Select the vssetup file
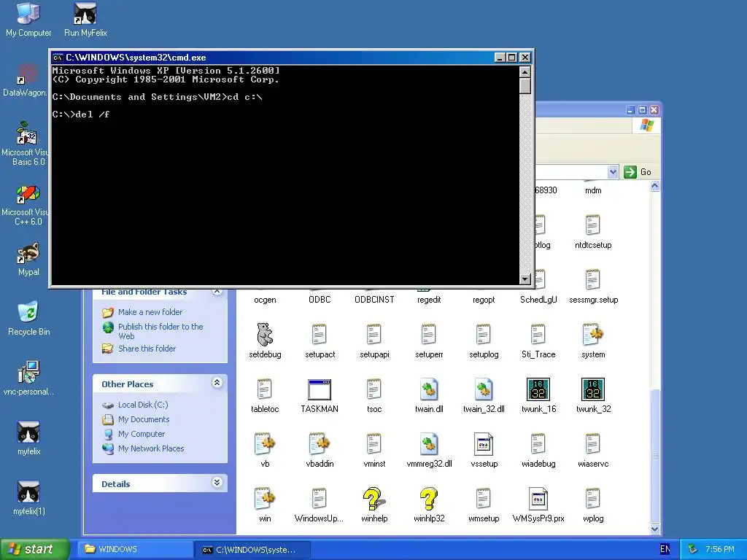747x560 pixels. [x=484, y=449]
